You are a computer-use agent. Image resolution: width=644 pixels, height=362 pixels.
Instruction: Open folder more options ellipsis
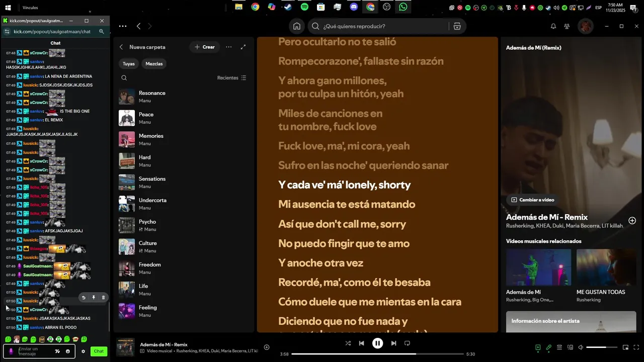[228, 47]
